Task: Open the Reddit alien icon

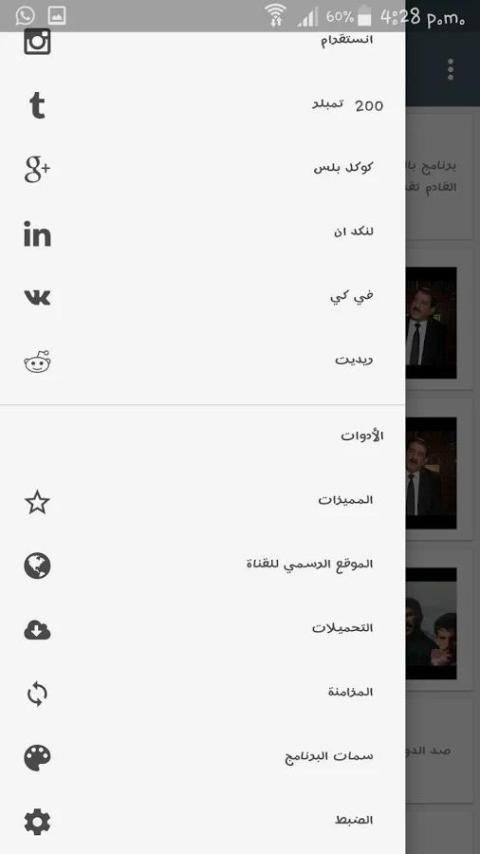Action: click(37, 362)
